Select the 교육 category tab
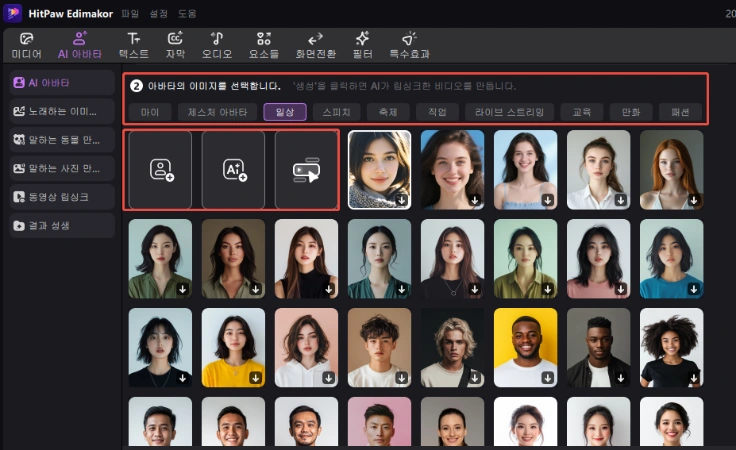This screenshot has height=450, width=736. click(580, 112)
